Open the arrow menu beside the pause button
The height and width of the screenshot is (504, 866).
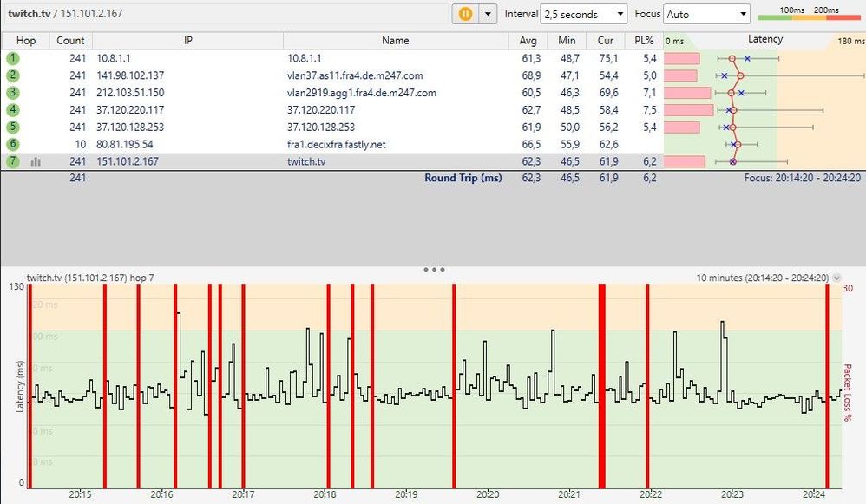[488, 14]
